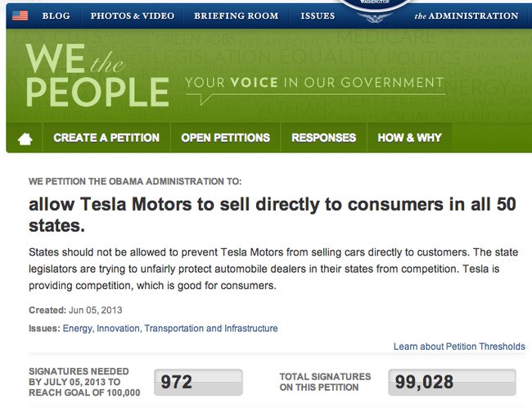View the Responses tab
The width and height of the screenshot is (532, 408).
coord(323,138)
